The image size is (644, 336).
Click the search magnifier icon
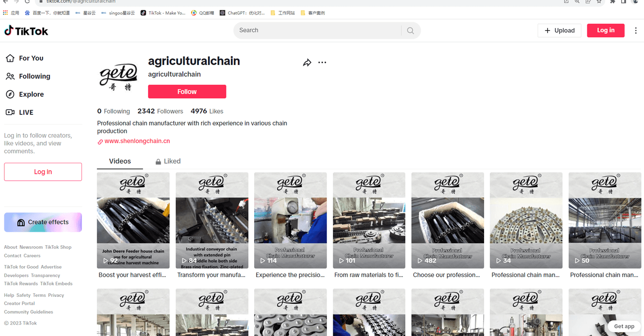tap(410, 31)
